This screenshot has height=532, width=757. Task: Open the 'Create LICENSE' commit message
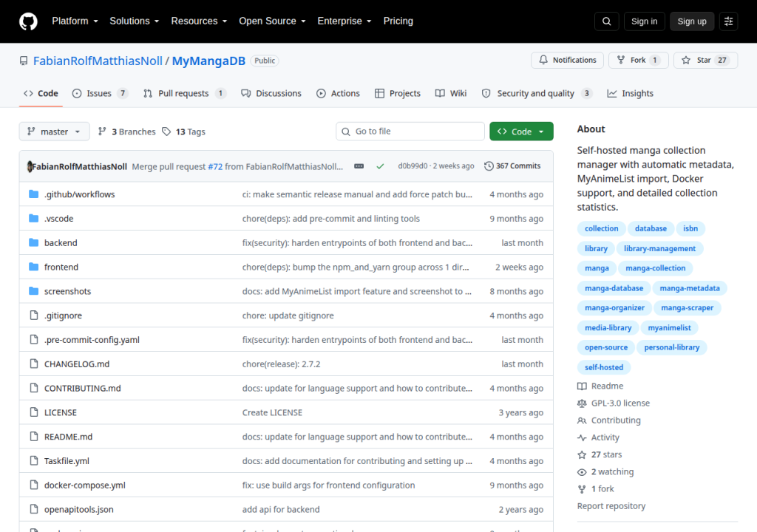tap(272, 412)
